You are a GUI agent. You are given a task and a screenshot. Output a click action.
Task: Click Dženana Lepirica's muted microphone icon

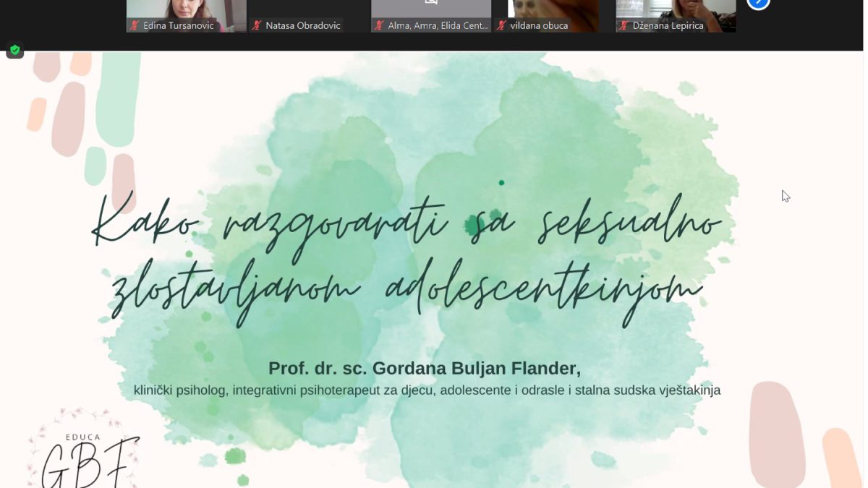tap(623, 26)
